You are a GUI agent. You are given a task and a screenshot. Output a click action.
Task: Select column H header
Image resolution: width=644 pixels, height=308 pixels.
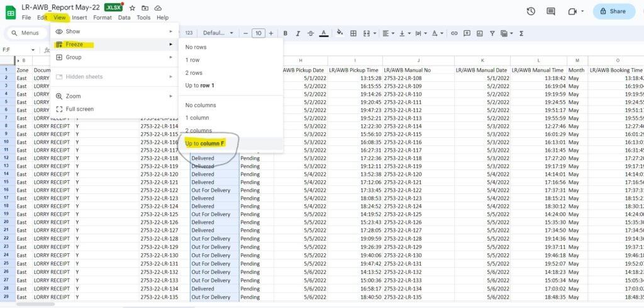(301, 60)
